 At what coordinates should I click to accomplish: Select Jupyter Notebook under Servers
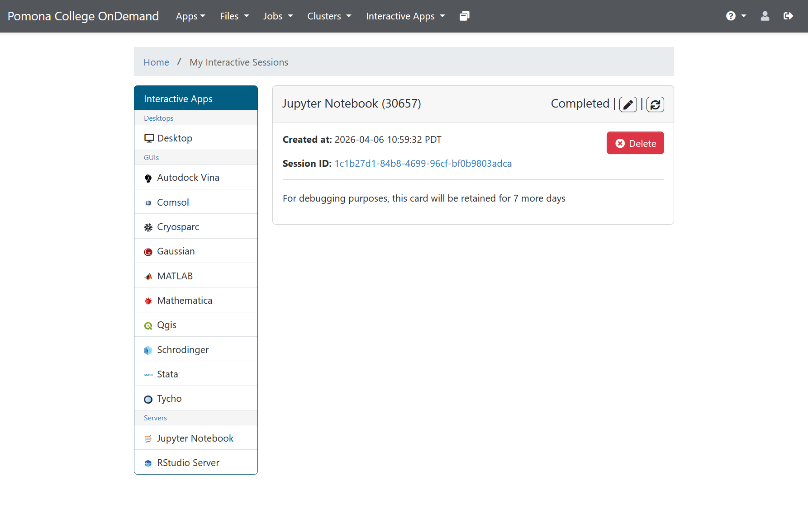196,438
